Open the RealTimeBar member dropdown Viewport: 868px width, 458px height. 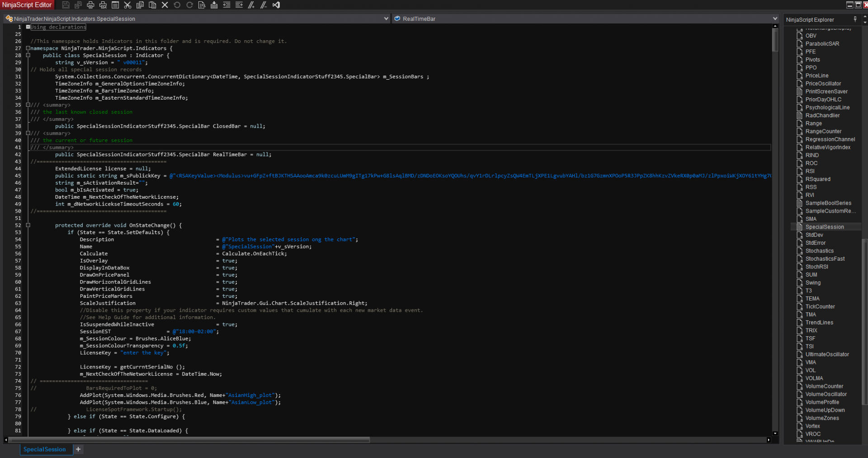(x=775, y=19)
